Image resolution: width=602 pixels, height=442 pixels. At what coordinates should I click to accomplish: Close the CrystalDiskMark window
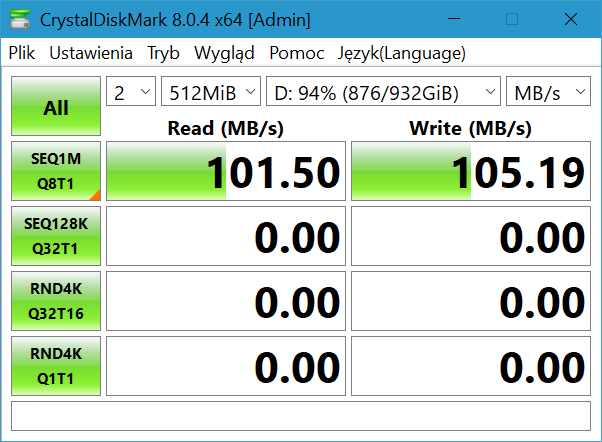[x=571, y=19]
